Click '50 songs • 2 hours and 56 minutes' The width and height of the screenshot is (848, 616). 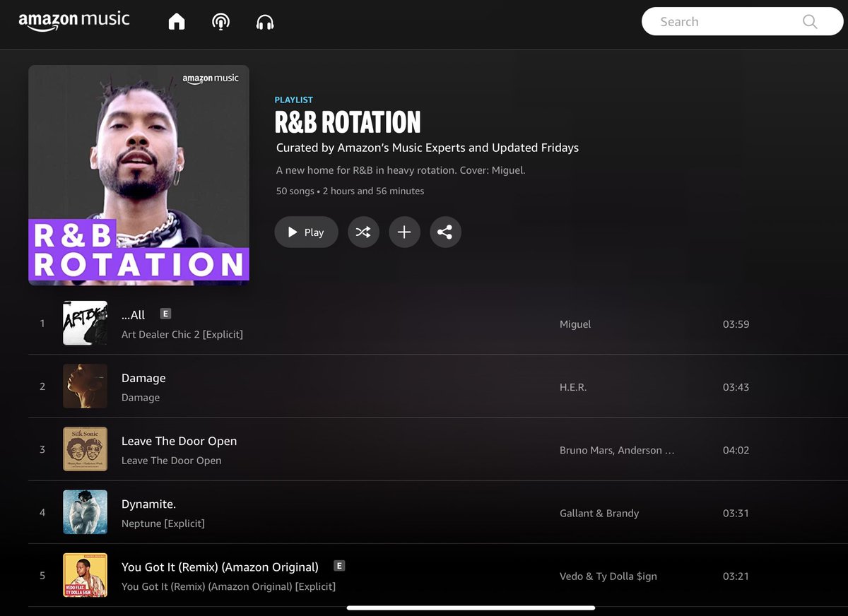(350, 191)
